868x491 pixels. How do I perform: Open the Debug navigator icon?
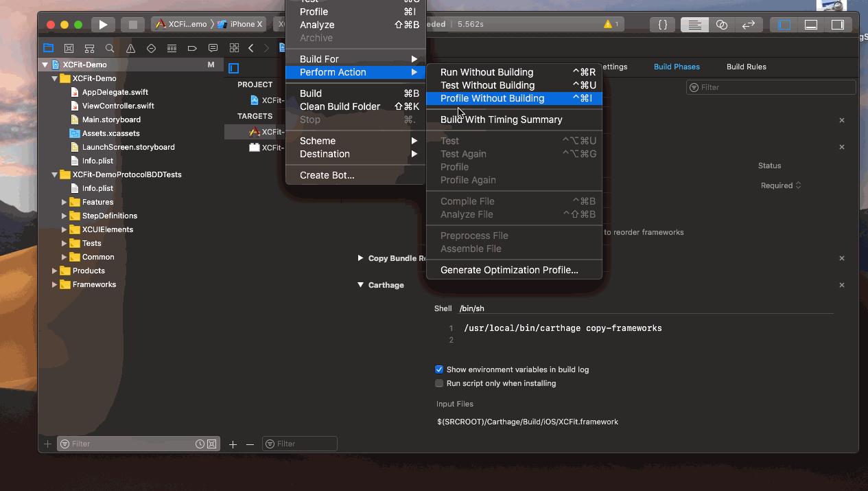[172, 48]
